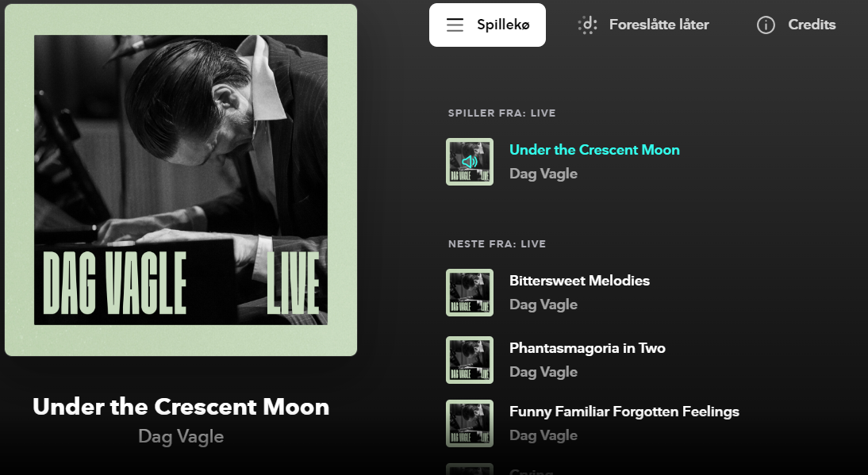Screen dimensions: 868x475
Task: Open the Spillekø tab
Action: (487, 25)
